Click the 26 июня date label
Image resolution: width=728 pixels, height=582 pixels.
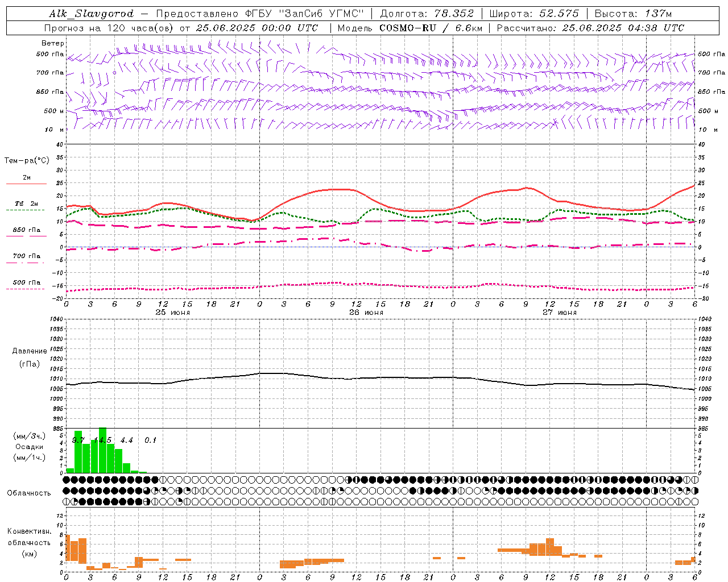366,313
